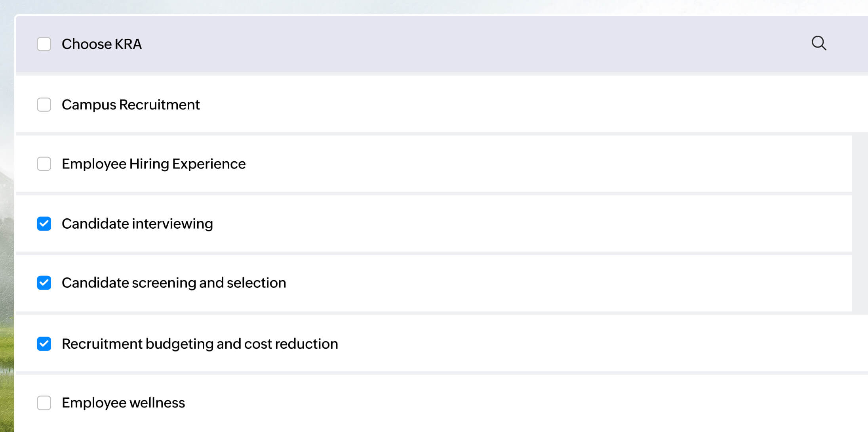Viewport: 868px width, 432px height.
Task: Click the Choose KRA header label
Action: [x=101, y=44]
